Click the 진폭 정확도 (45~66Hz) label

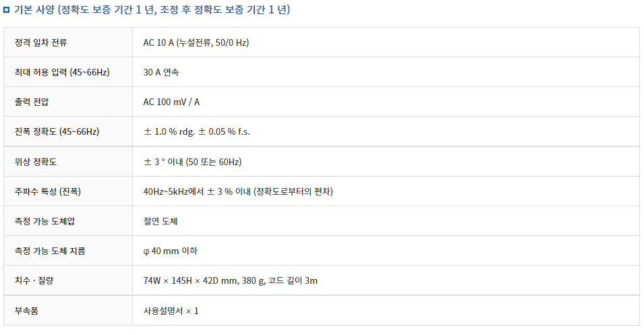(57, 132)
